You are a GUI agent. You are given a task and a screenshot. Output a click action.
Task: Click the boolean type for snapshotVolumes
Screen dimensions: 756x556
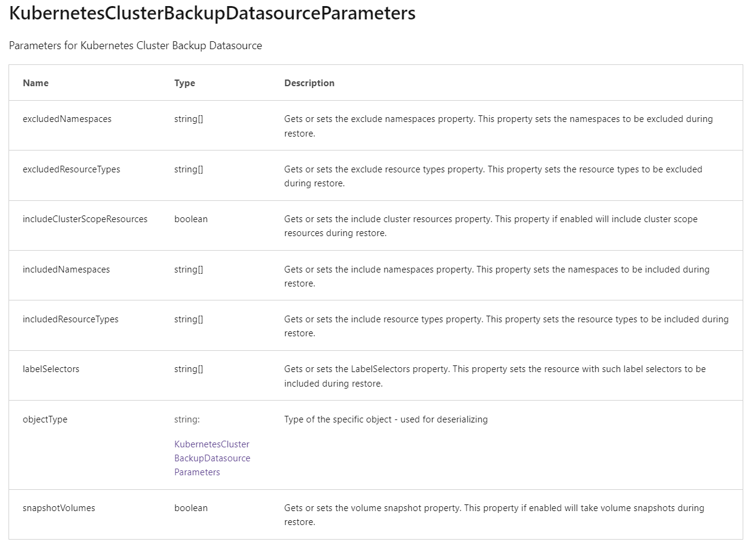click(191, 507)
